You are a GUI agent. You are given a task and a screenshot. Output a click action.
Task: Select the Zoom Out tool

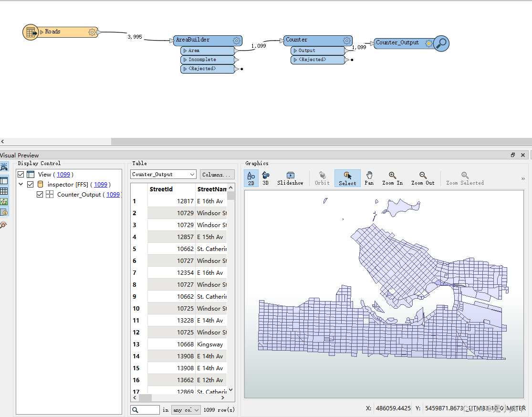click(x=423, y=178)
